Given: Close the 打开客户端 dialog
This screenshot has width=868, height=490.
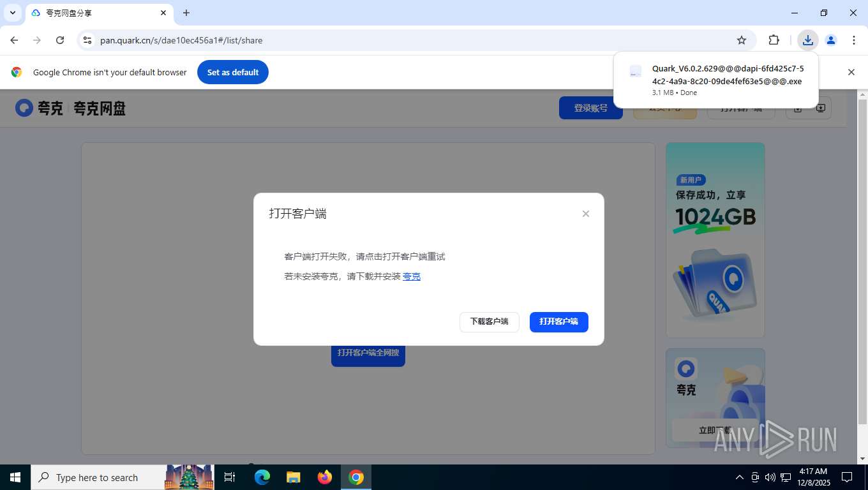Looking at the screenshot, I should [585, 214].
